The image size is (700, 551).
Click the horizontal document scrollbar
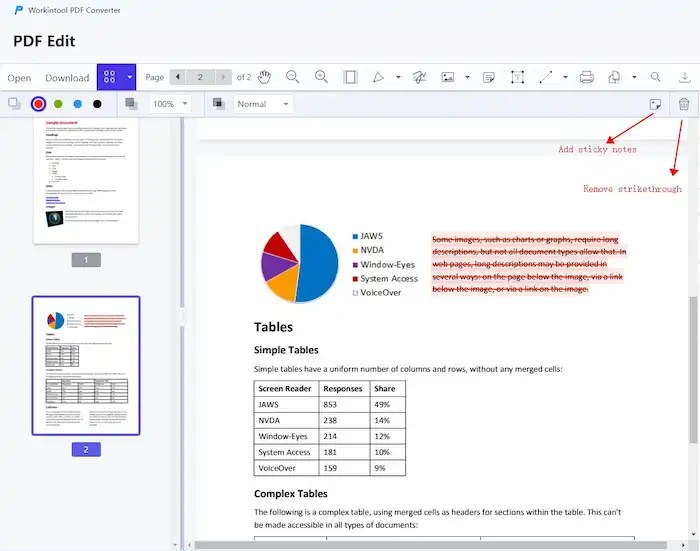click(431, 545)
